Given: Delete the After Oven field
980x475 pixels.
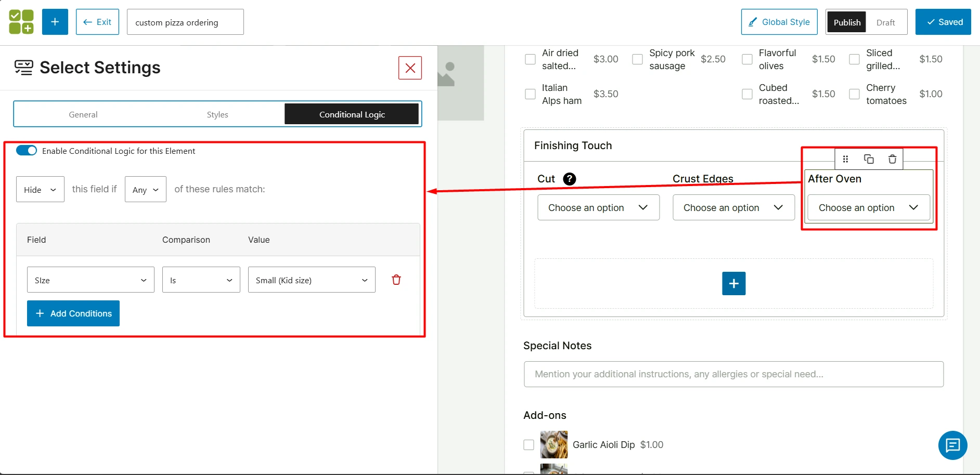Looking at the screenshot, I should [892, 159].
